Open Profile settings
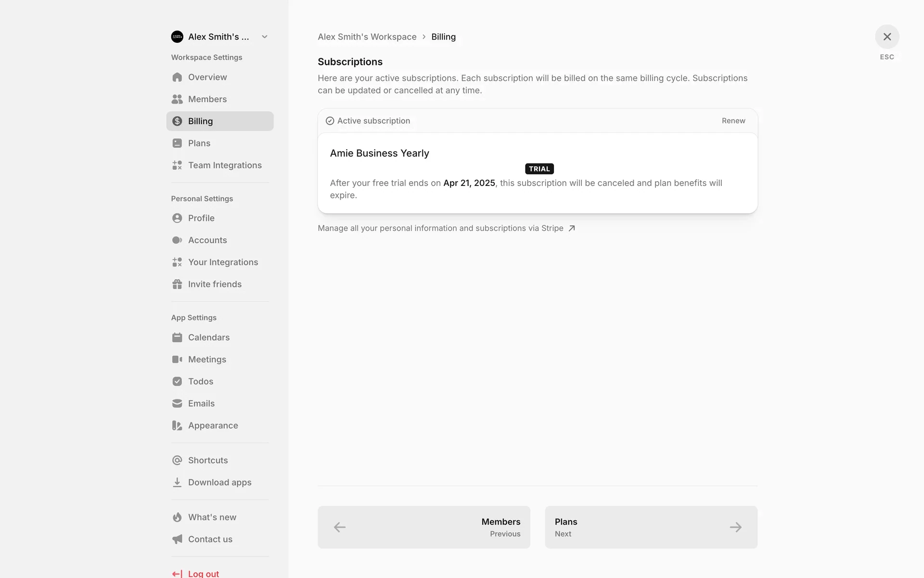 coord(220,218)
